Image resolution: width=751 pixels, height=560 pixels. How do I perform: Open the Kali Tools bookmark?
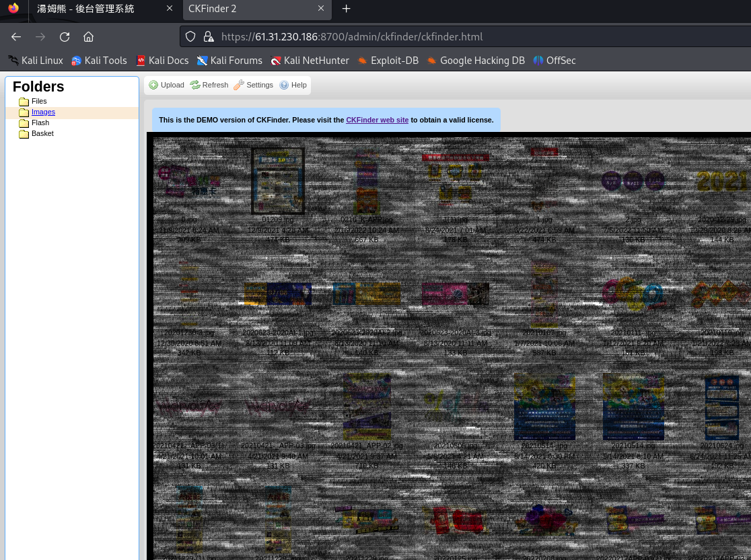coord(99,61)
